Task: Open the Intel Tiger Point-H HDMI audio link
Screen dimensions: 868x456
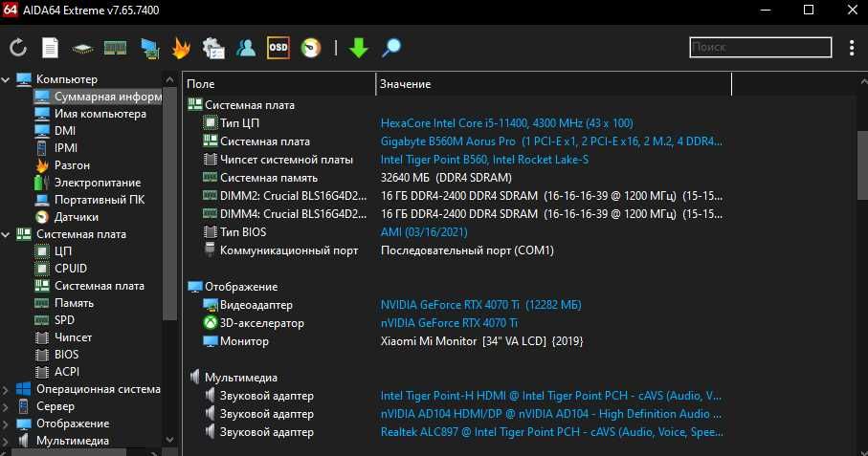Action: pyautogui.click(x=551, y=396)
